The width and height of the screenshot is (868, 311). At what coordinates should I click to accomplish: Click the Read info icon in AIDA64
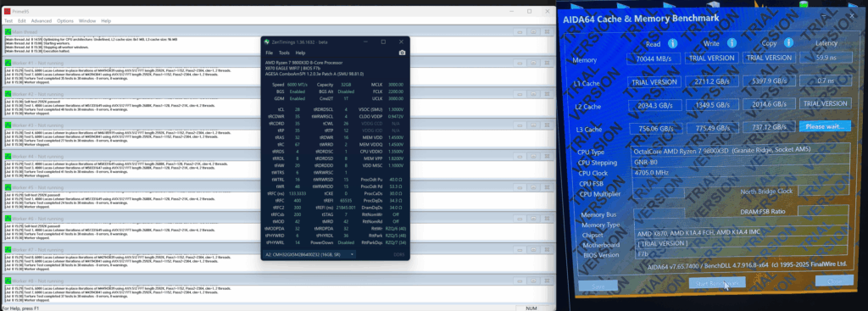click(672, 43)
